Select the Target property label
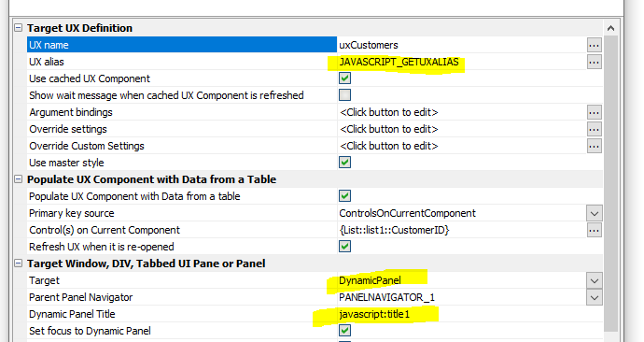The image size is (644, 342). 44,280
